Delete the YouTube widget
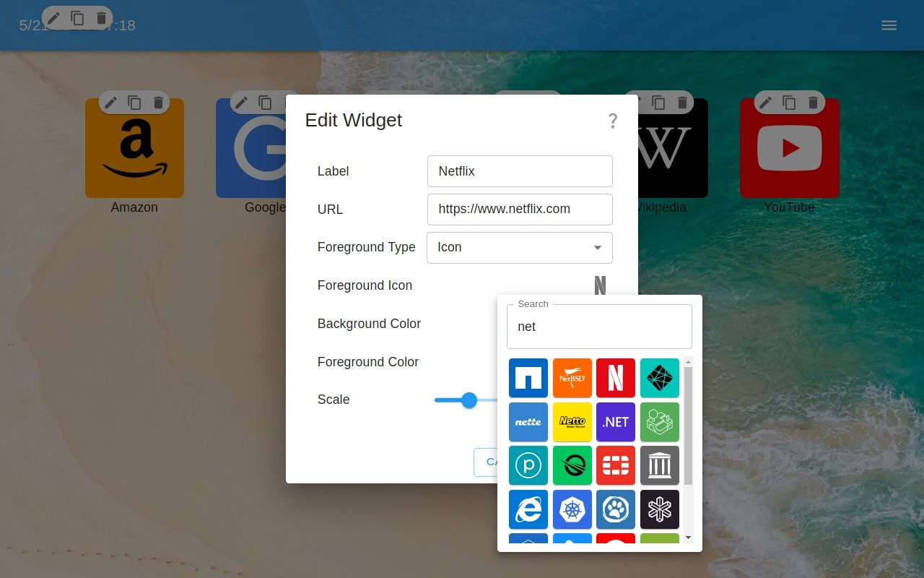The image size is (924, 578). 813,103
